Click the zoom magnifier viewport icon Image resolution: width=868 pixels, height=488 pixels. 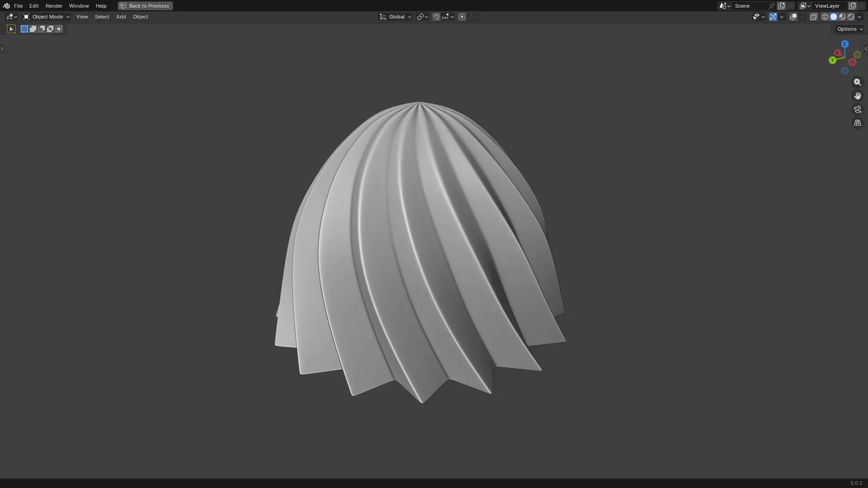[x=857, y=82]
